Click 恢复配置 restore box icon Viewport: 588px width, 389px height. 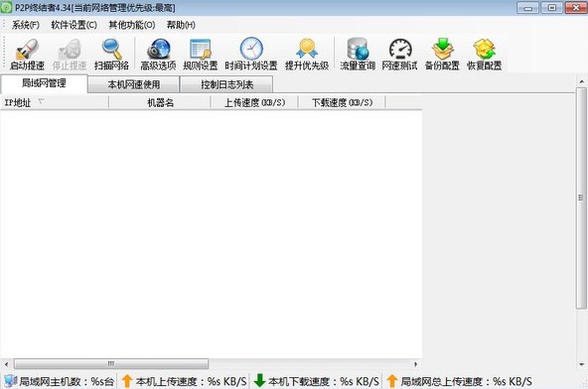pos(485,49)
